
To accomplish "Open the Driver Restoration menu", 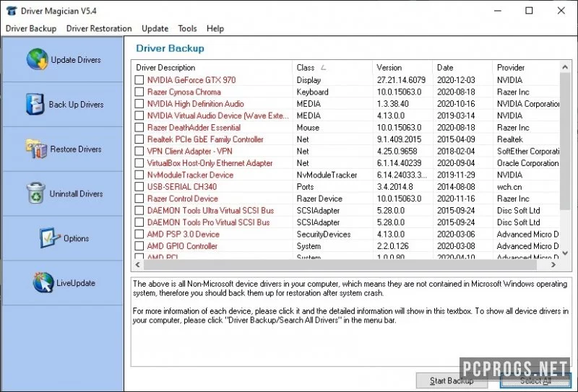I will [x=99, y=28].
